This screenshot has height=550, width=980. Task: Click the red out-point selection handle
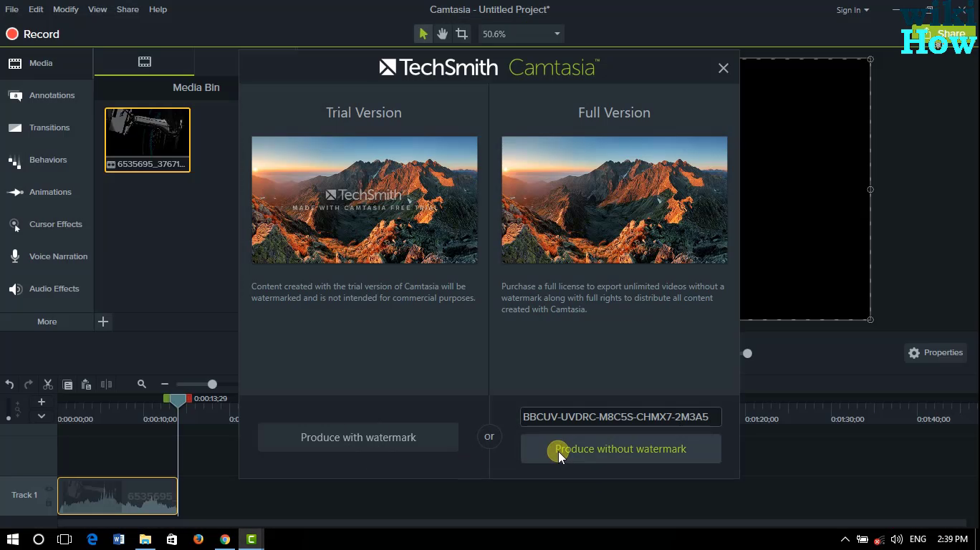point(189,398)
